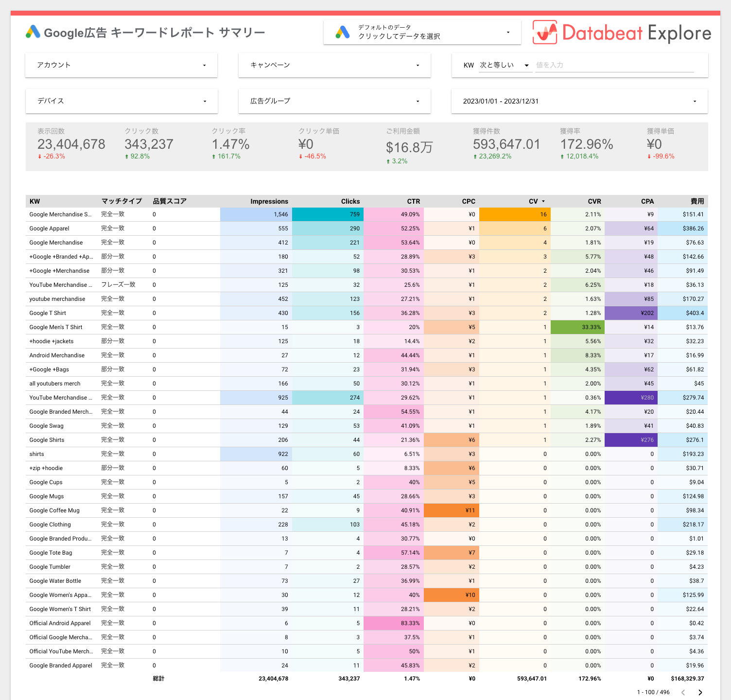
Task: Click the クリック数 scorecard 343,237
Action: pos(149,144)
